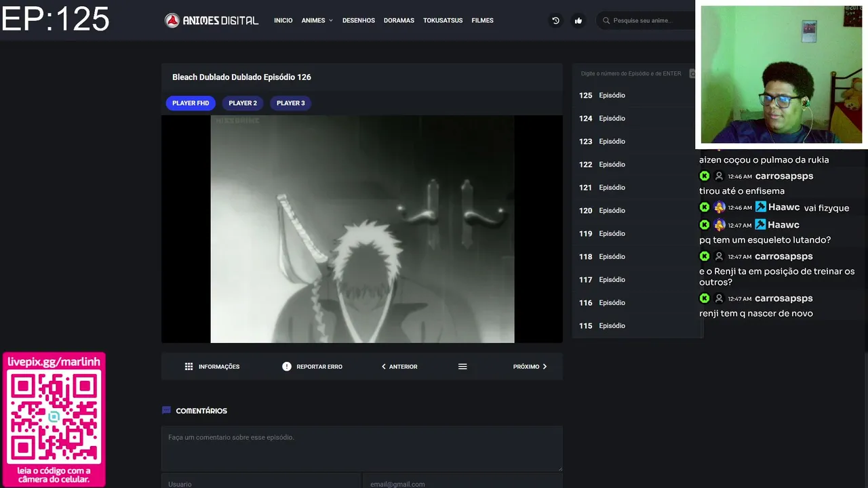Click the Comentários speech bubble icon

166,411
